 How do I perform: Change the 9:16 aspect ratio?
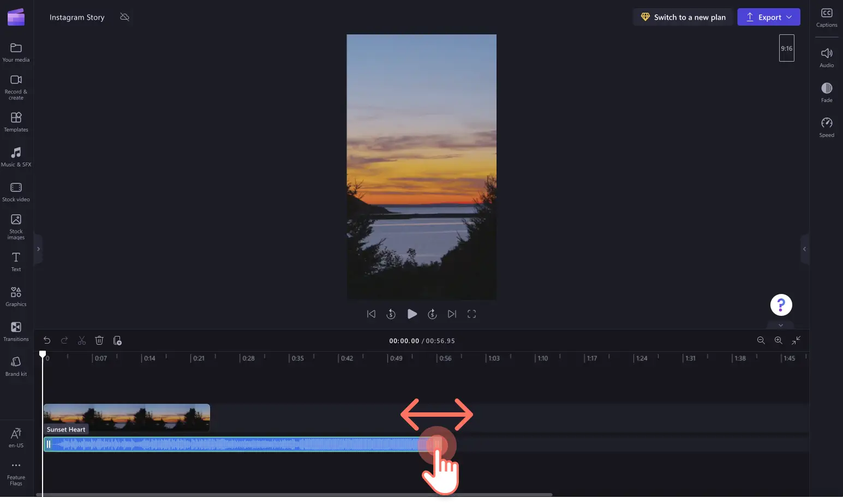[x=786, y=48]
